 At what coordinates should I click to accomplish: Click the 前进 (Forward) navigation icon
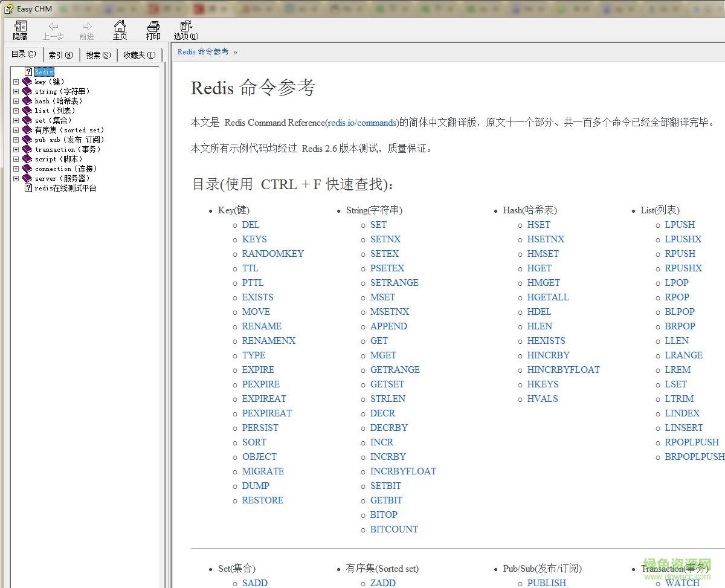point(86,29)
